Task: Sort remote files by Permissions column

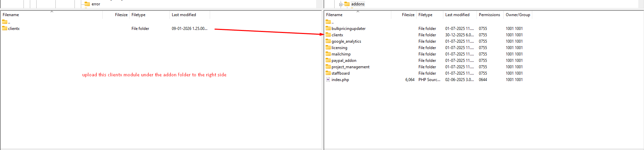Action: point(489,15)
